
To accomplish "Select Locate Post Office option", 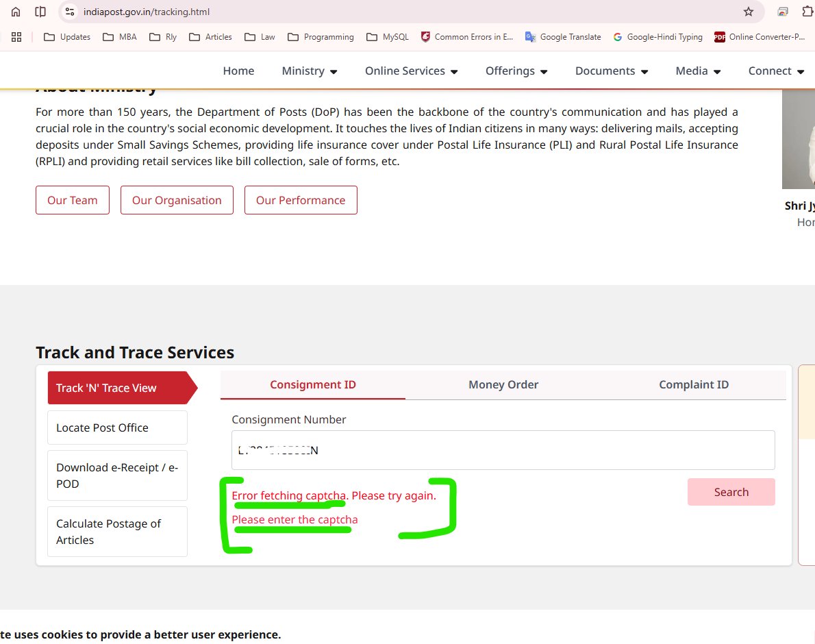I will click(x=118, y=428).
